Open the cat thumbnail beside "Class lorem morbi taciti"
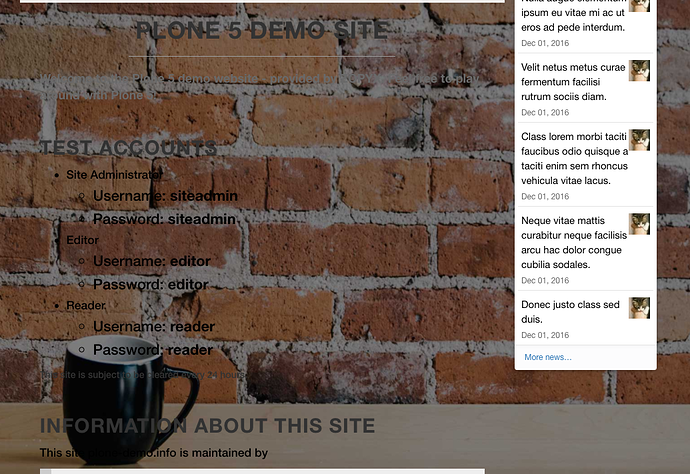 click(x=639, y=140)
